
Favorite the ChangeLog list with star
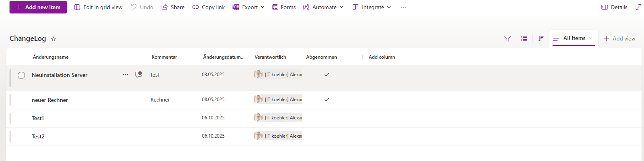click(x=53, y=39)
